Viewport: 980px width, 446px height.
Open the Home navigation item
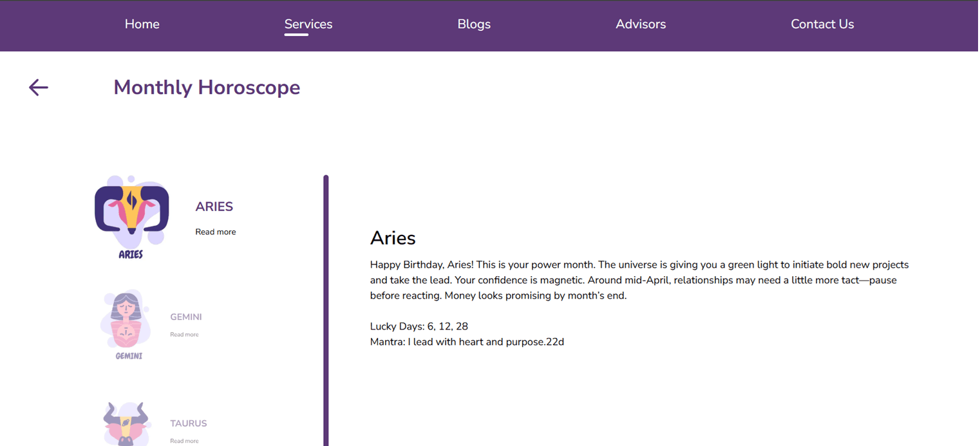click(x=142, y=24)
